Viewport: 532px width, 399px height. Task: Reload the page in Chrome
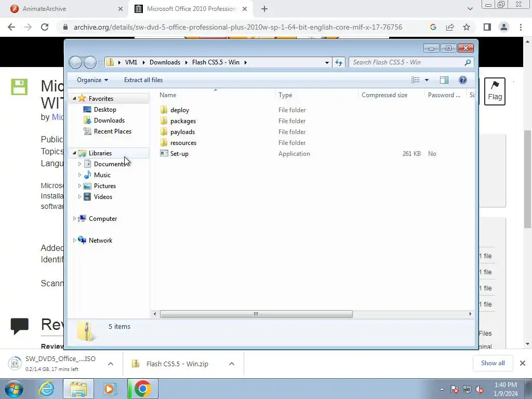45,27
